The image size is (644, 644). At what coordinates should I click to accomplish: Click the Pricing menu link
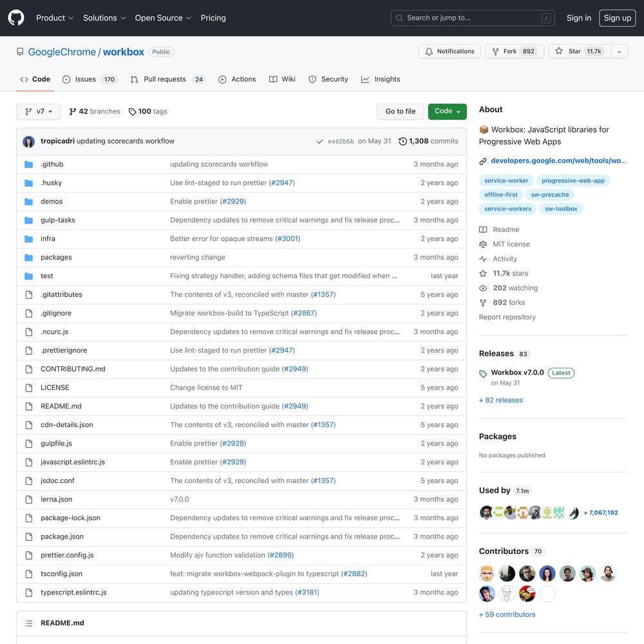(213, 17)
